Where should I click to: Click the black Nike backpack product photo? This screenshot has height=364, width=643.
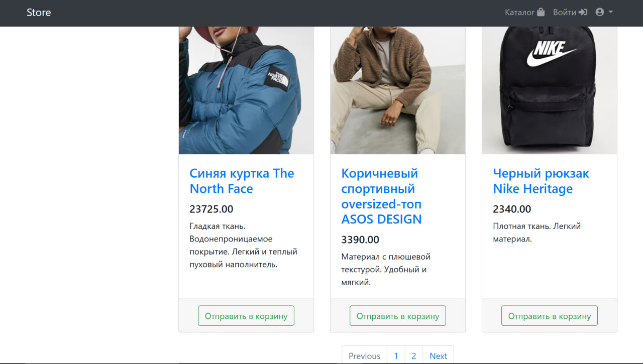click(550, 90)
